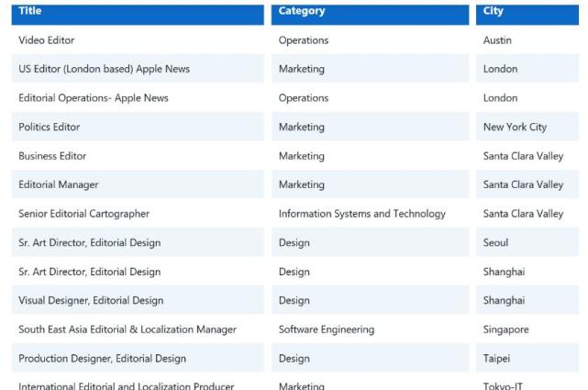Click the Software Engineering category cell
The height and width of the screenshot is (390, 588).
point(327,329)
